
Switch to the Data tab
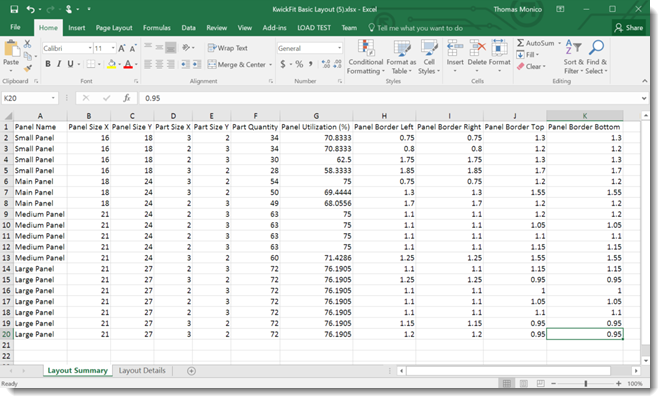[x=189, y=28]
